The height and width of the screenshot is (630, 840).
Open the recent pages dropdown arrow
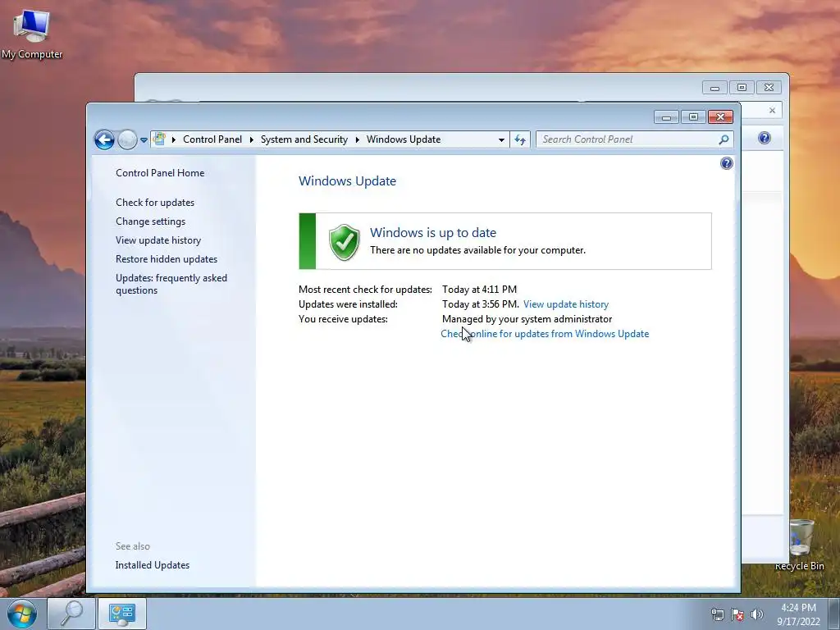(144, 140)
